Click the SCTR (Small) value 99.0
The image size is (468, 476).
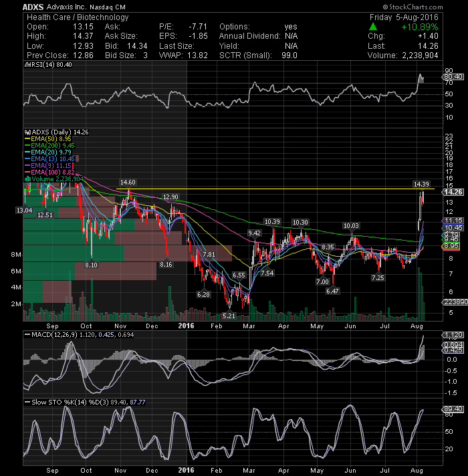tap(289, 55)
